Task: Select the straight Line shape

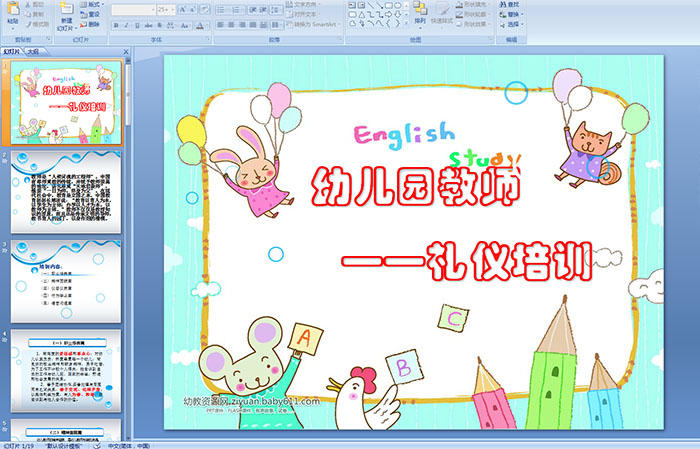Action: point(371,5)
